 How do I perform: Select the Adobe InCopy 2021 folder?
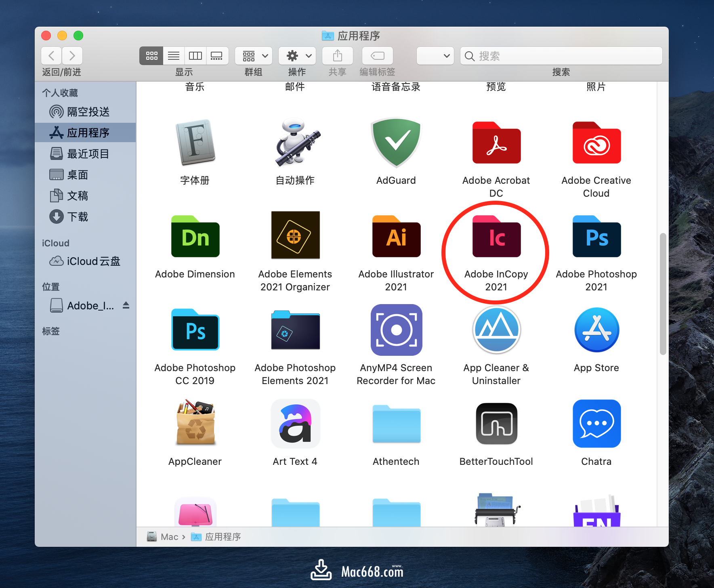[x=496, y=236]
